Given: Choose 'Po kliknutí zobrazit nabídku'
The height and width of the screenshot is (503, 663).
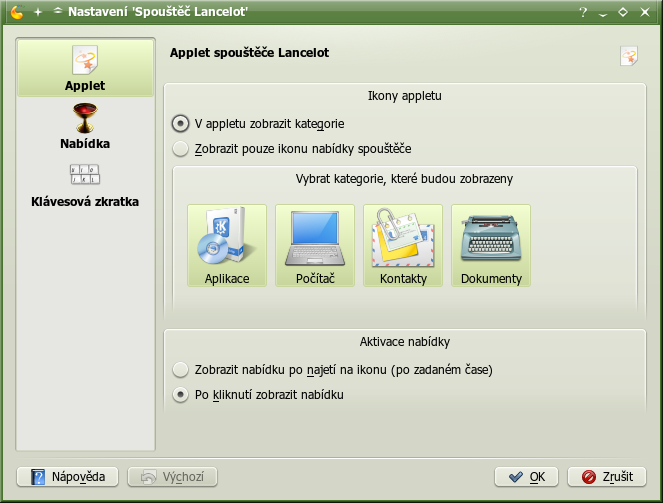Looking at the screenshot, I should pyautogui.click(x=258, y=395).
